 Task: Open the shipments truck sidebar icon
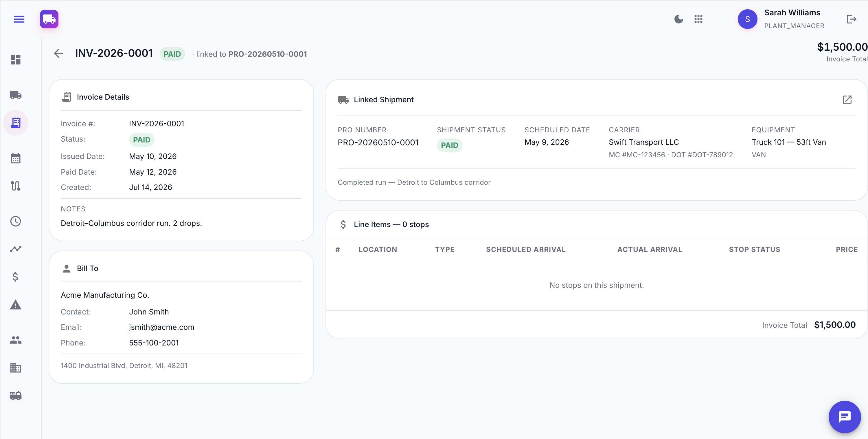[x=16, y=95]
